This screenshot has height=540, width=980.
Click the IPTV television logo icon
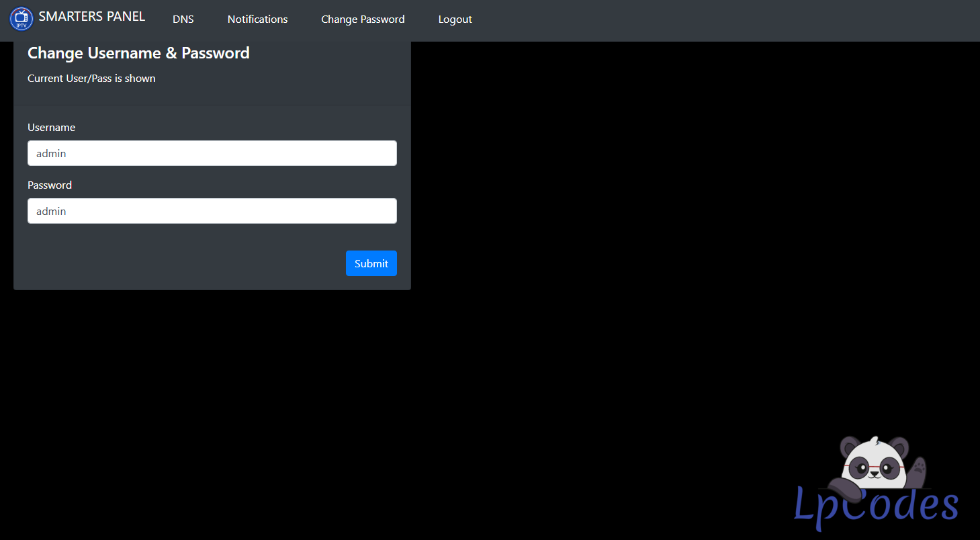pyautogui.click(x=21, y=19)
